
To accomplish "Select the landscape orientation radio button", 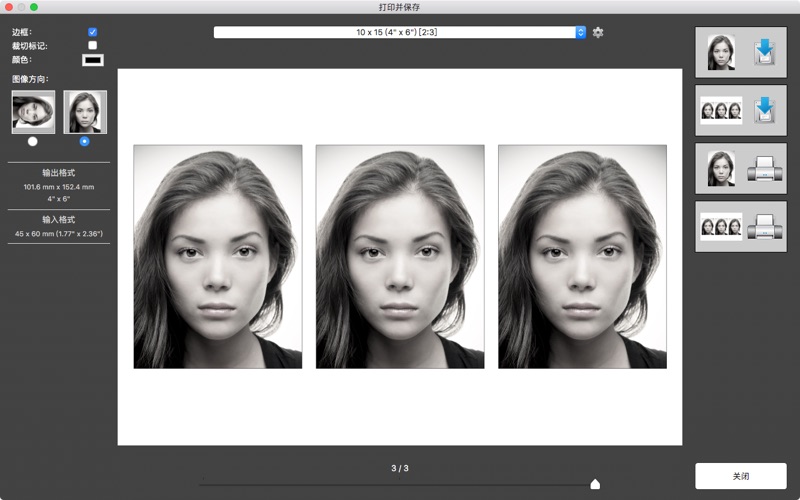I will [33, 141].
